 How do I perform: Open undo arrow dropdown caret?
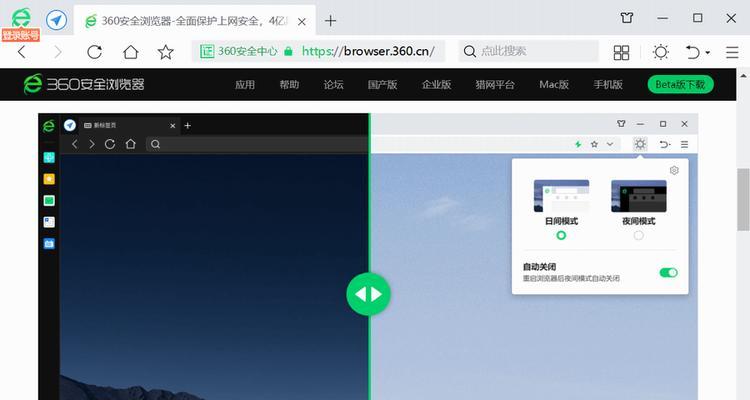pos(707,52)
